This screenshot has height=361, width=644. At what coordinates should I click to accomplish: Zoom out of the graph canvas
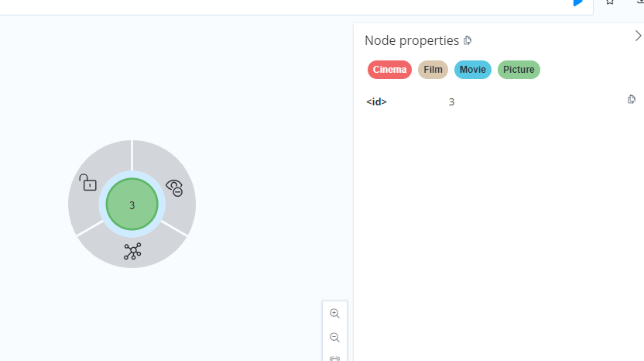pyautogui.click(x=334, y=337)
